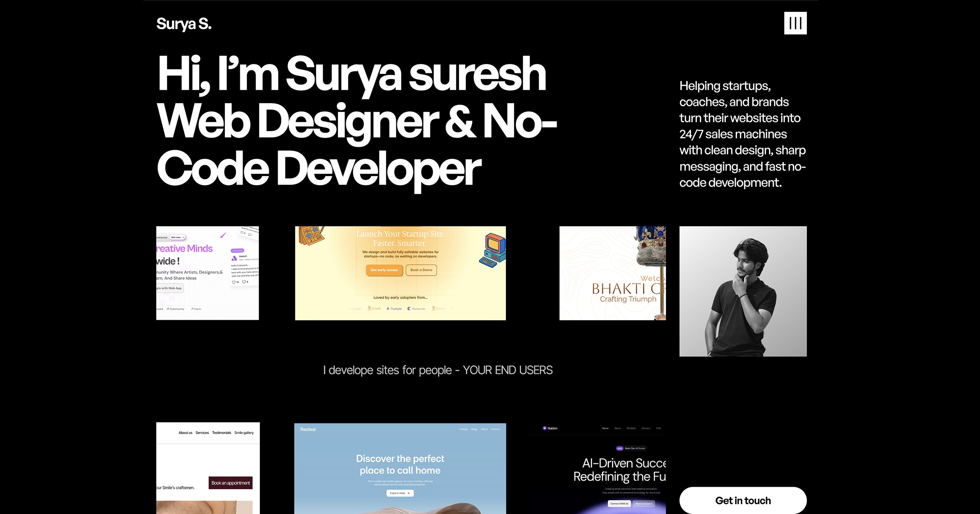Click Book an appointment in dental preview

[230, 483]
